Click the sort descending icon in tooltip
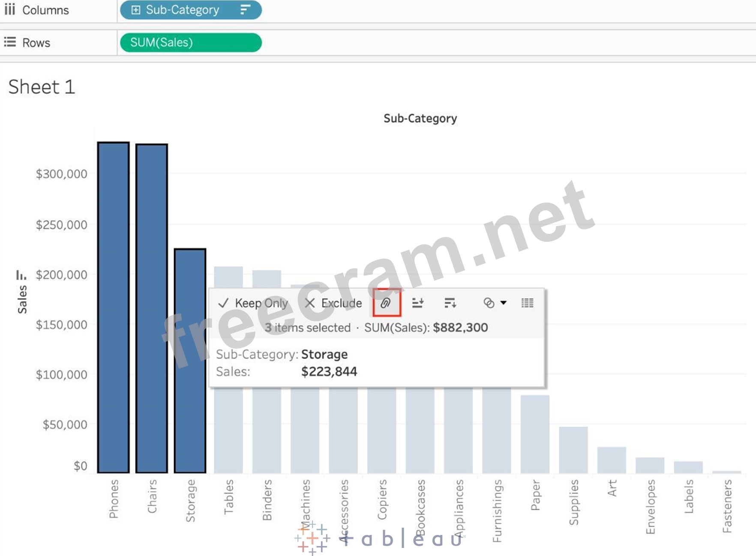The height and width of the screenshot is (556, 756). tap(450, 303)
